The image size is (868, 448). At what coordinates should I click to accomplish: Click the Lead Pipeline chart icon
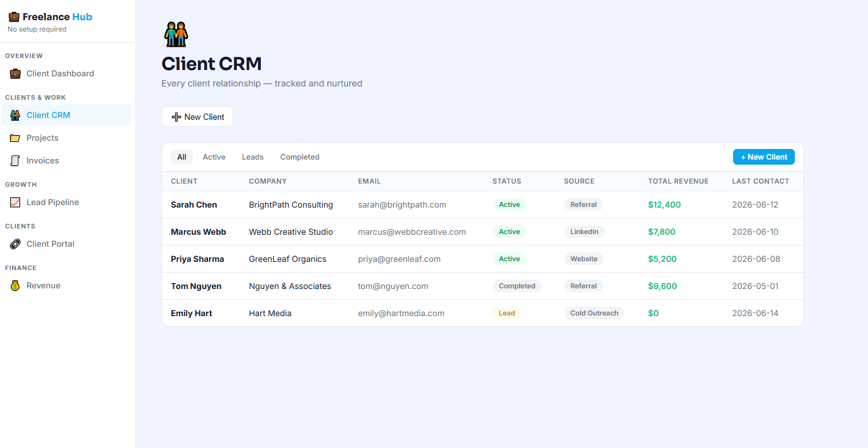point(15,203)
